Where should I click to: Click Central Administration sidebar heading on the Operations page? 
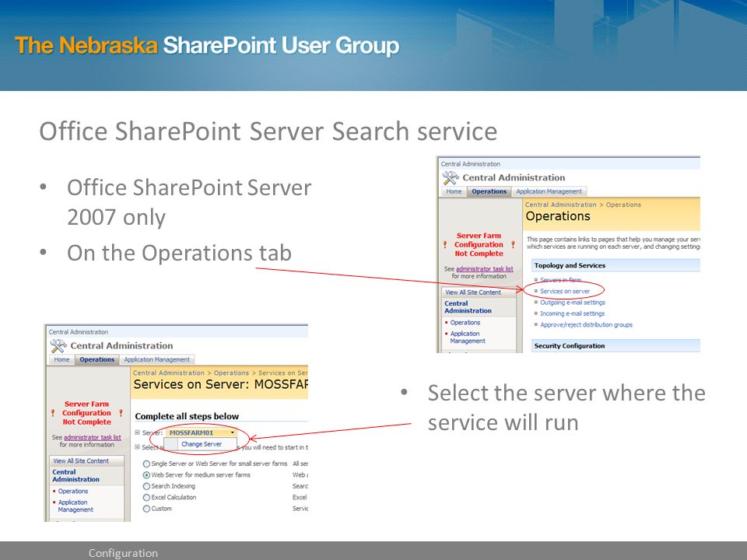tap(468, 307)
